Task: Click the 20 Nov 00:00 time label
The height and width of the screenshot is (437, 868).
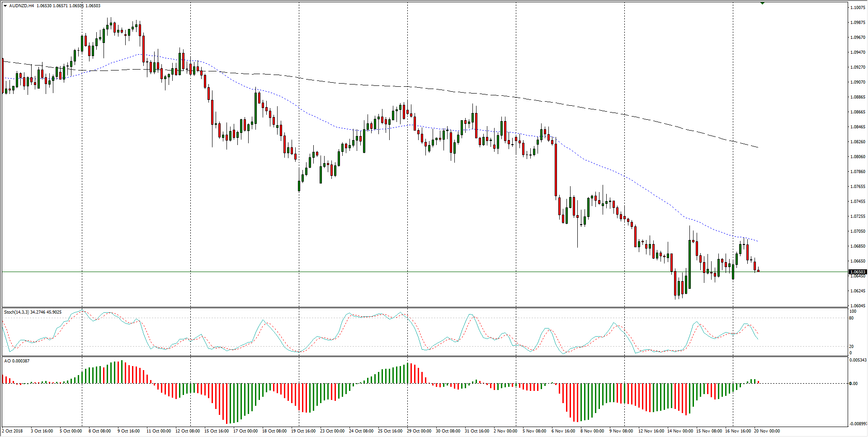Action: click(x=767, y=431)
